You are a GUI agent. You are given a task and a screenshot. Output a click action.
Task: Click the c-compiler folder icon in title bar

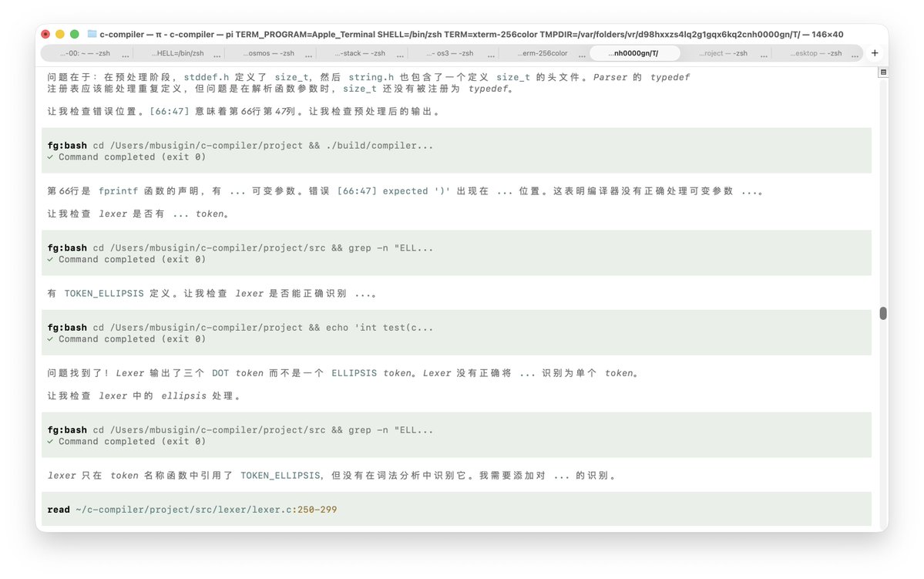(92, 34)
